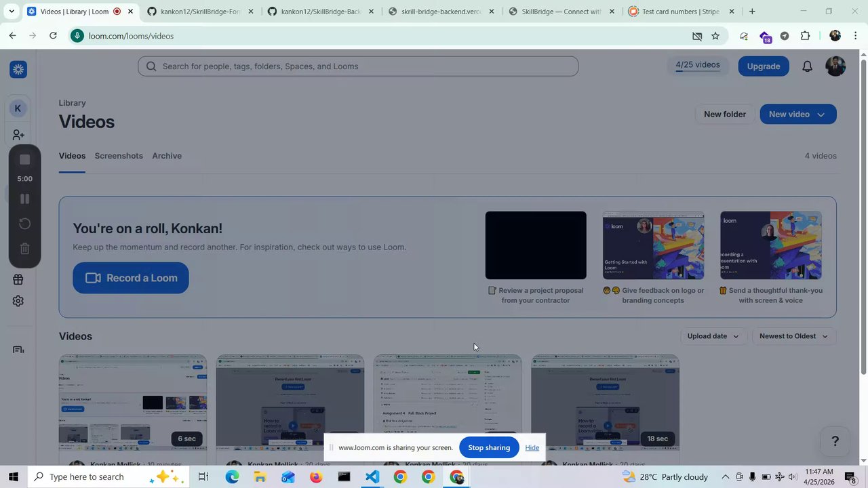The height and width of the screenshot is (488, 868).
Task: Switch to the Screenshots tab
Action: [119, 156]
